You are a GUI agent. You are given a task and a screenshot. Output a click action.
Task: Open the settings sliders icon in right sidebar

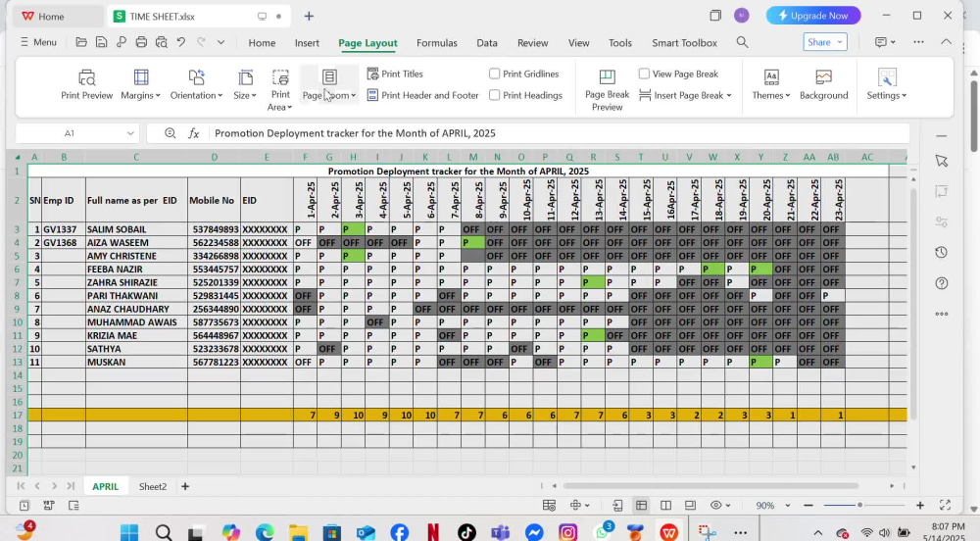tap(941, 221)
